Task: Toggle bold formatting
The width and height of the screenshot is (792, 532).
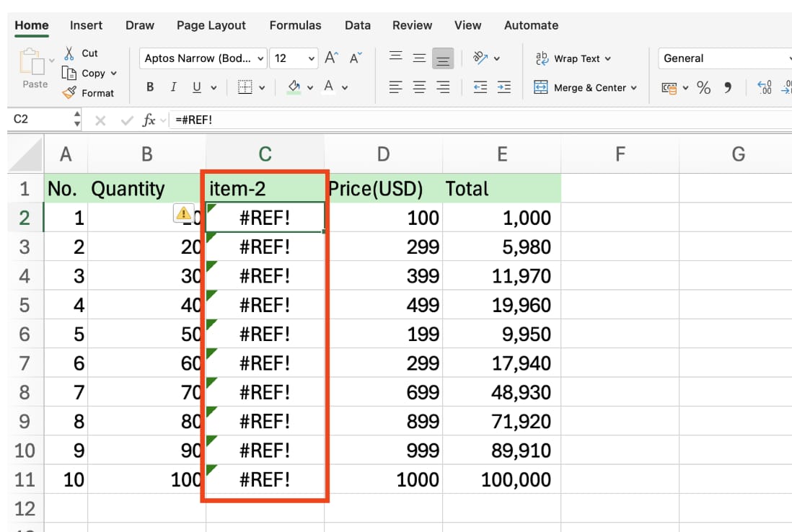Action: 149,87
